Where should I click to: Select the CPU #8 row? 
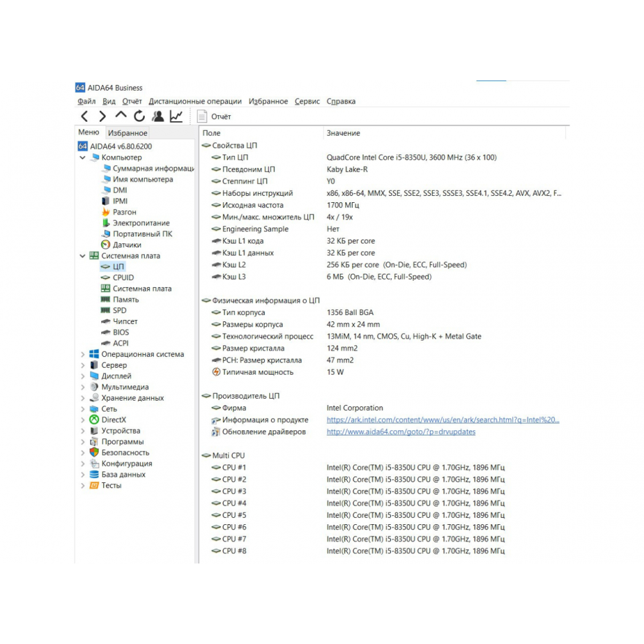tap(357, 551)
